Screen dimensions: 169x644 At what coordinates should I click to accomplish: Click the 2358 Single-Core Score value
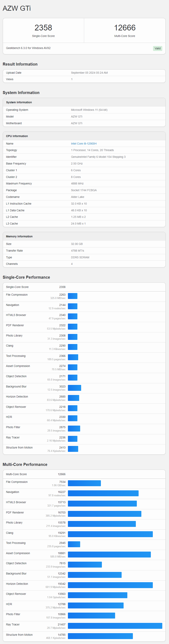(x=43, y=28)
